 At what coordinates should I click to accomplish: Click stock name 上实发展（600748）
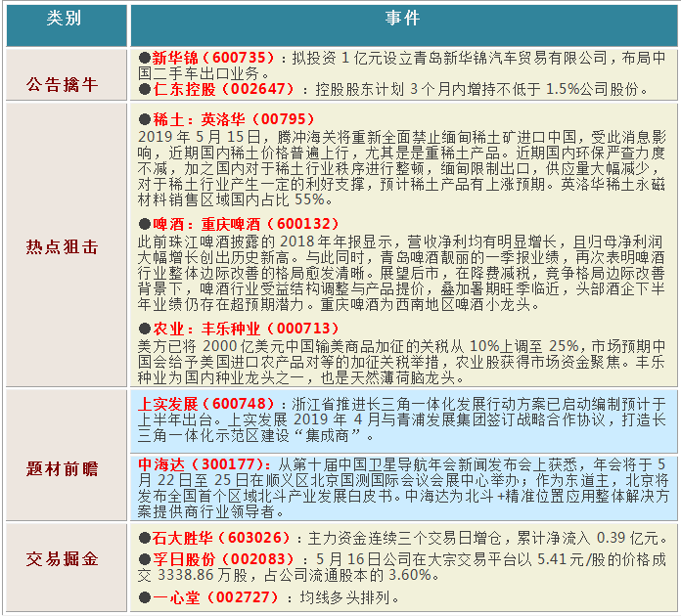206,404
